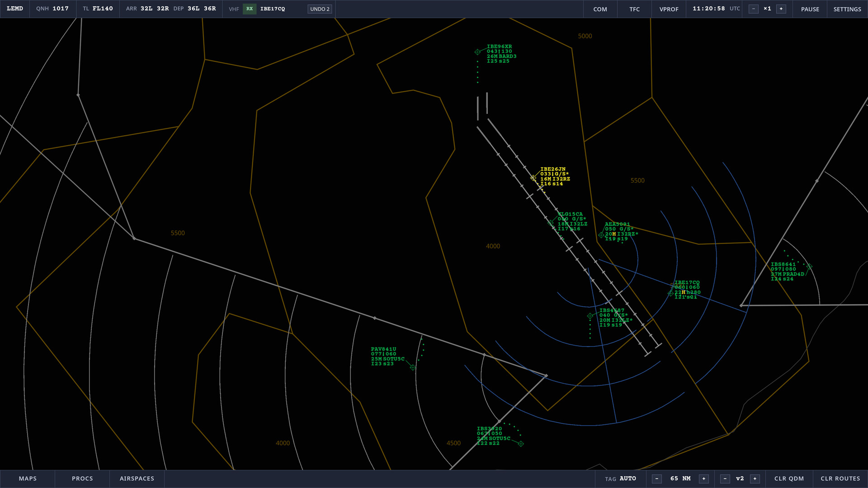Click the QNH 1017 value

click(x=61, y=9)
